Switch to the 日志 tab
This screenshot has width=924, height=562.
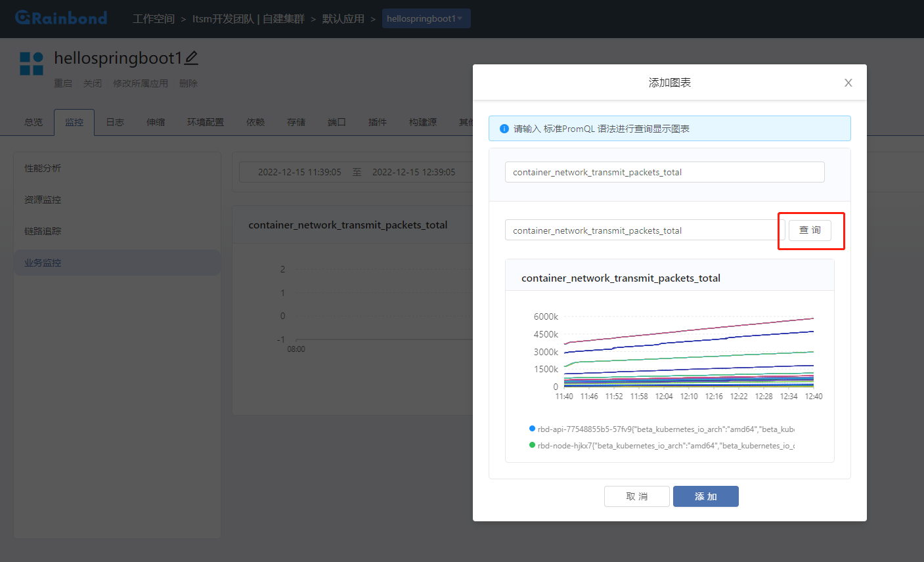[x=114, y=121]
